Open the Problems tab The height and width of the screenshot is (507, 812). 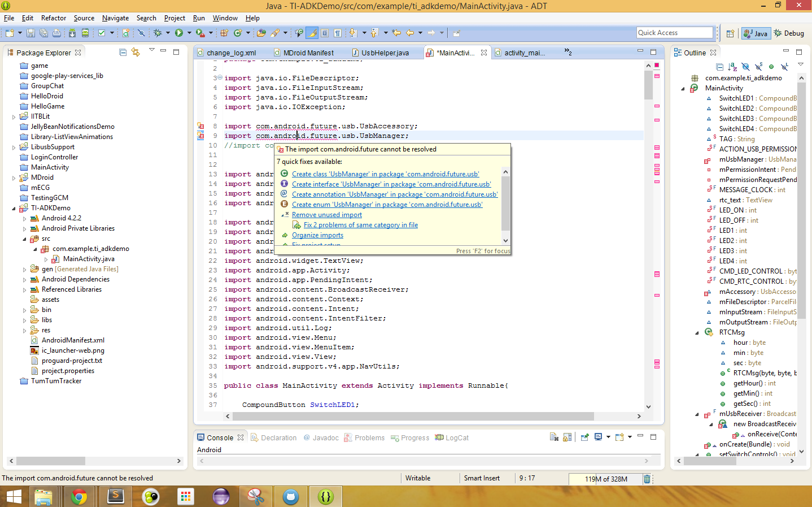point(364,438)
